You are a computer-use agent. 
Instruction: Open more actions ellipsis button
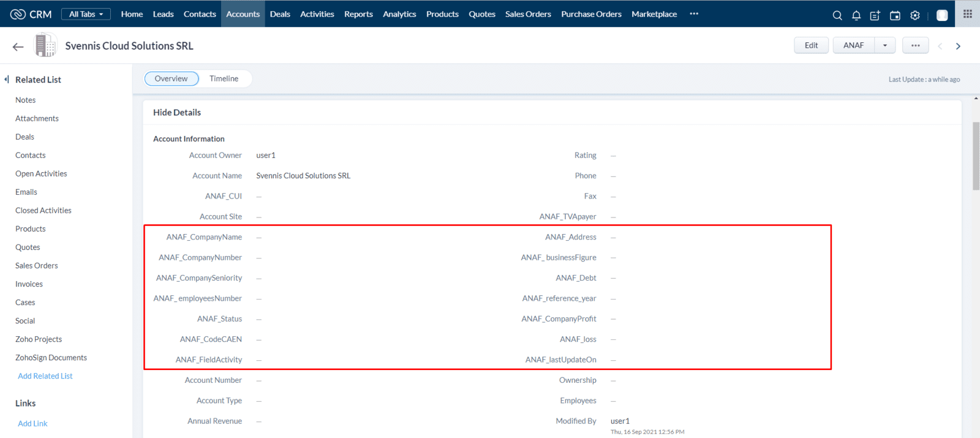(916, 45)
